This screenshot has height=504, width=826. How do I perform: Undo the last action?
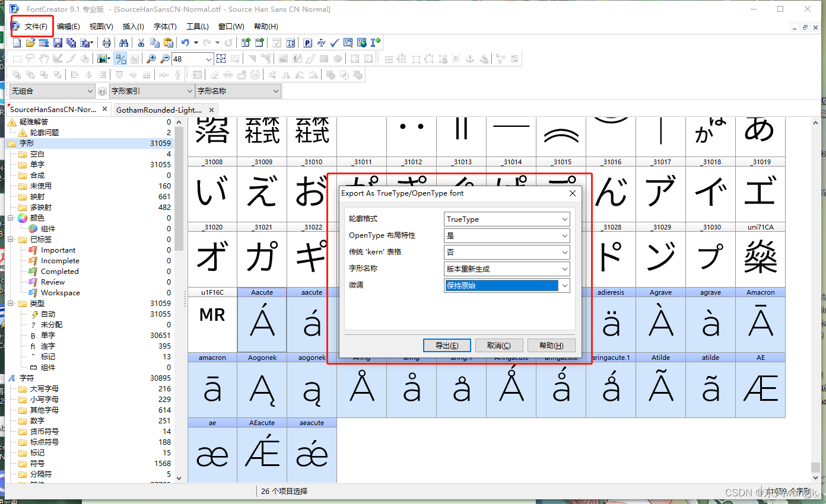185,42
